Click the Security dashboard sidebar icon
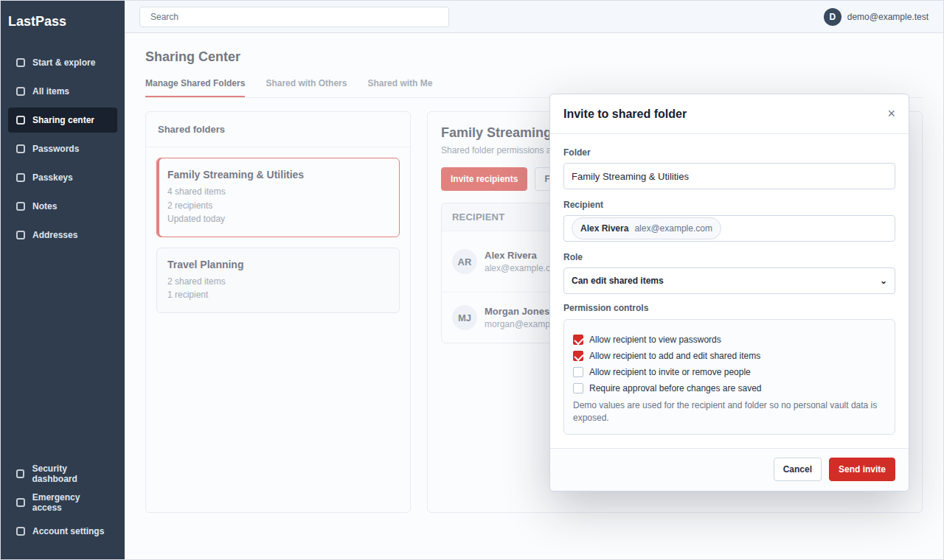944x560 pixels. tap(21, 474)
